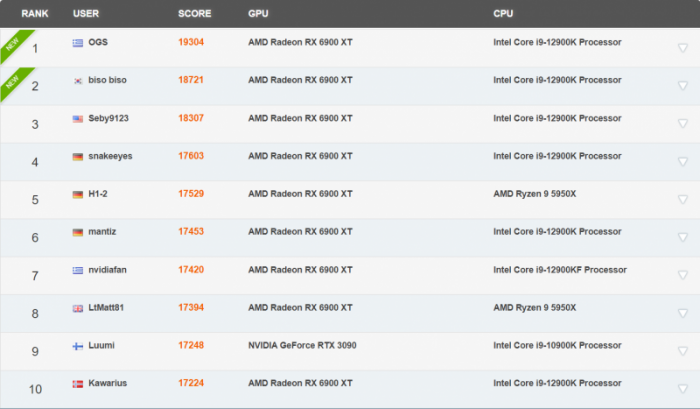Expand details for the rank 1 OGS row
Screen dimensions: 700x409
tap(682, 47)
